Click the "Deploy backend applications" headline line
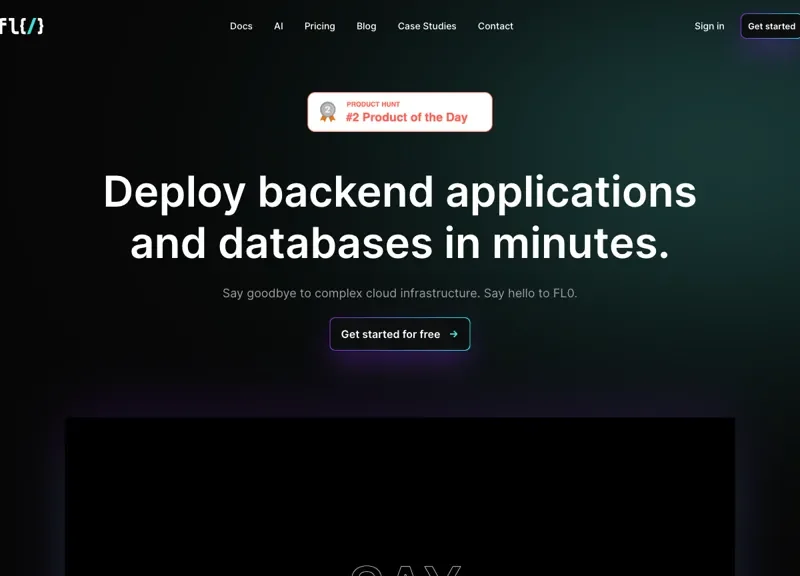This screenshot has width=800, height=576. (x=400, y=192)
